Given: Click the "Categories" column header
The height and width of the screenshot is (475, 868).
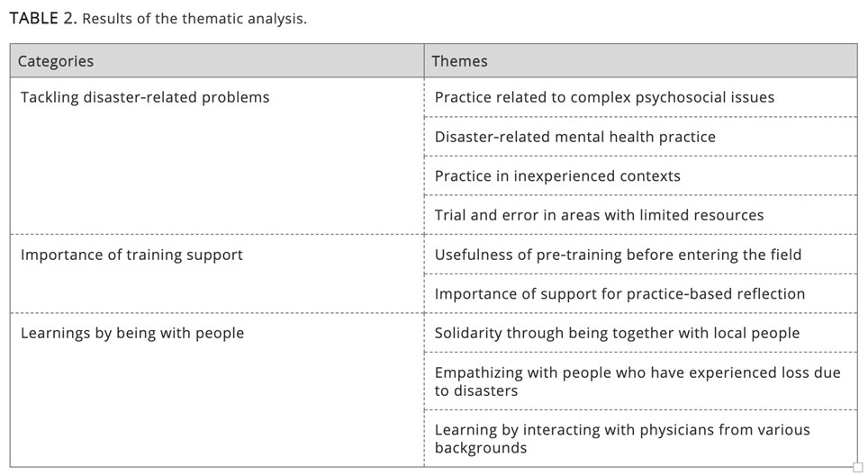Looking at the screenshot, I should tap(56, 61).
